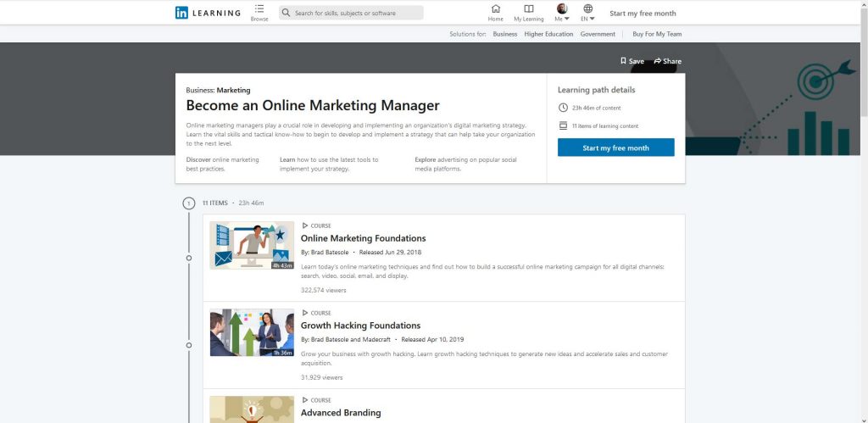The height and width of the screenshot is (423, 868).
Task: Click the clock icon beside content duration
Action: click(x=563, y=108)
